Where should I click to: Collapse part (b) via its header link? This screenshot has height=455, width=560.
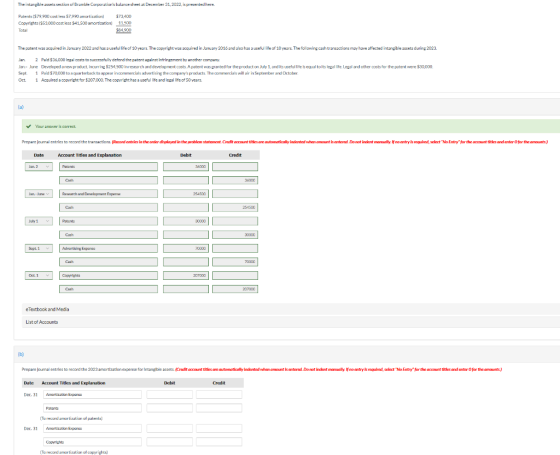21,354
